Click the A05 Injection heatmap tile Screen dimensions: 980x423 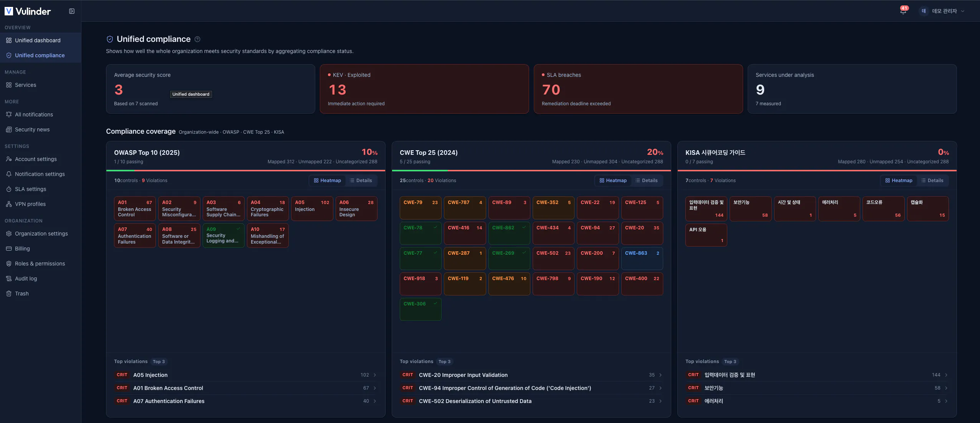pyautogui.click(x=312, y=209)
